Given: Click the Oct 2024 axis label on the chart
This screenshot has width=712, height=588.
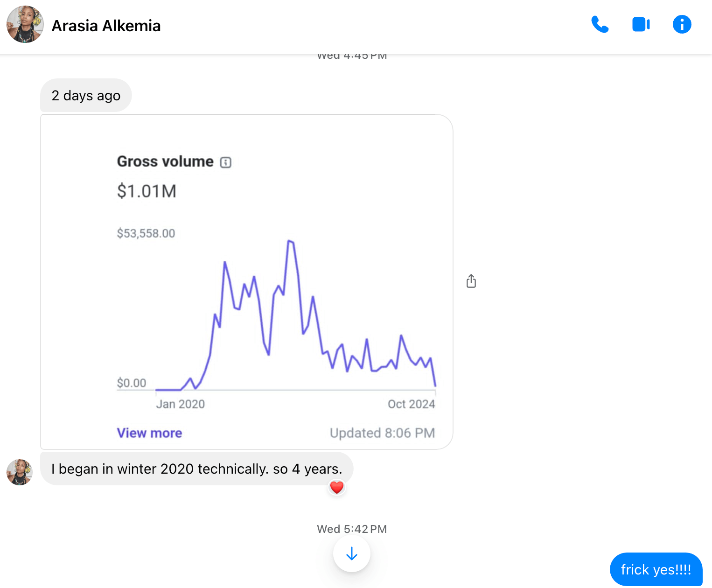Looking at the screenshot, I should pyautogui.click(x=411, y=404).
